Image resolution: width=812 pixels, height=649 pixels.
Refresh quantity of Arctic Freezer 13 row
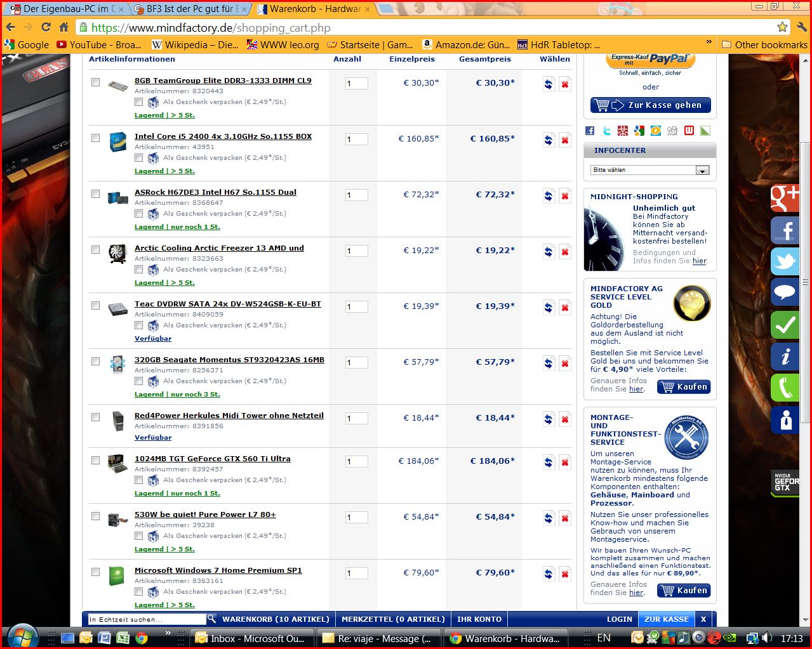(x=549, y=251)
